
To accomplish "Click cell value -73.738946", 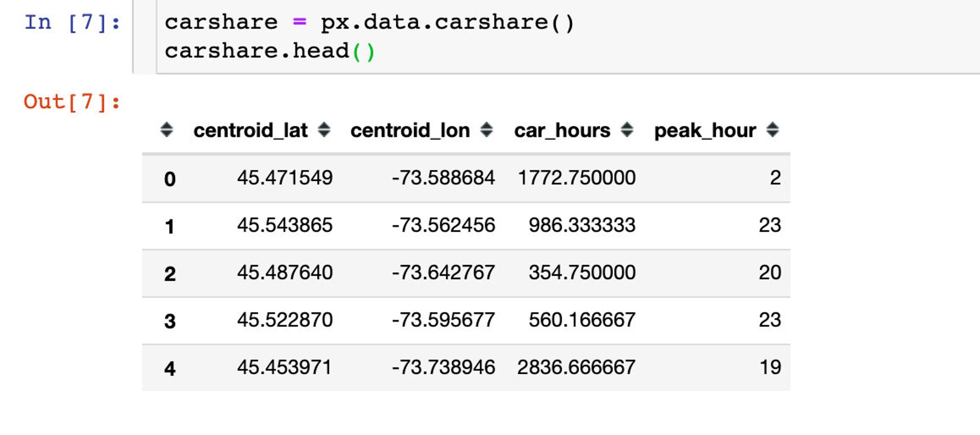I will pyautogui.click(x=443, y=367).
